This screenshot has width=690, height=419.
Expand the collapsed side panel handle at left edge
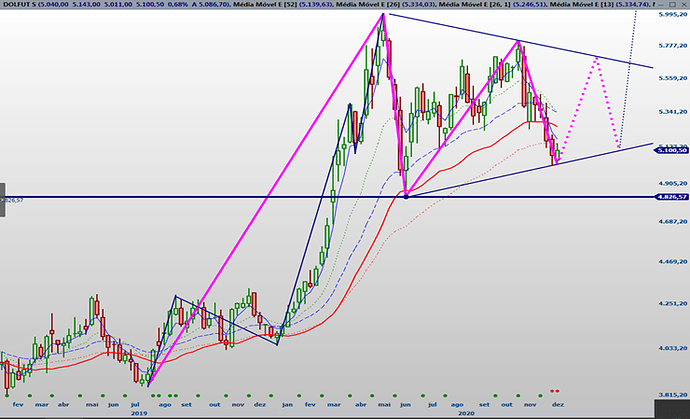[x=3, y=200]
